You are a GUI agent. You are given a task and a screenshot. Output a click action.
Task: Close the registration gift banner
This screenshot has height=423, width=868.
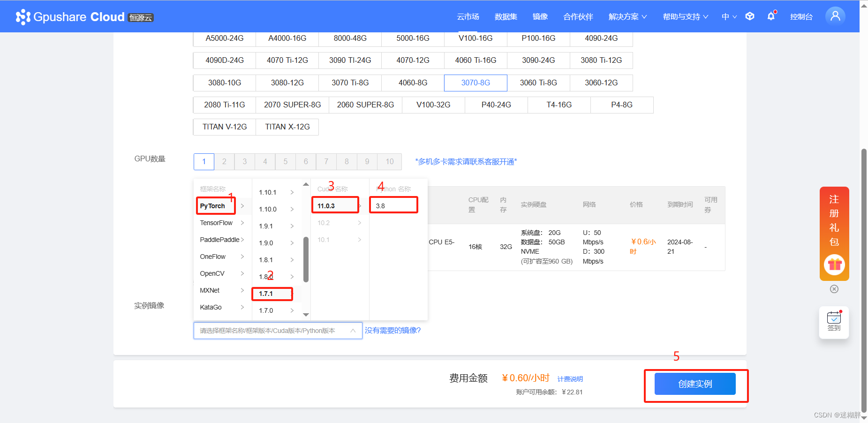[834, 289]
